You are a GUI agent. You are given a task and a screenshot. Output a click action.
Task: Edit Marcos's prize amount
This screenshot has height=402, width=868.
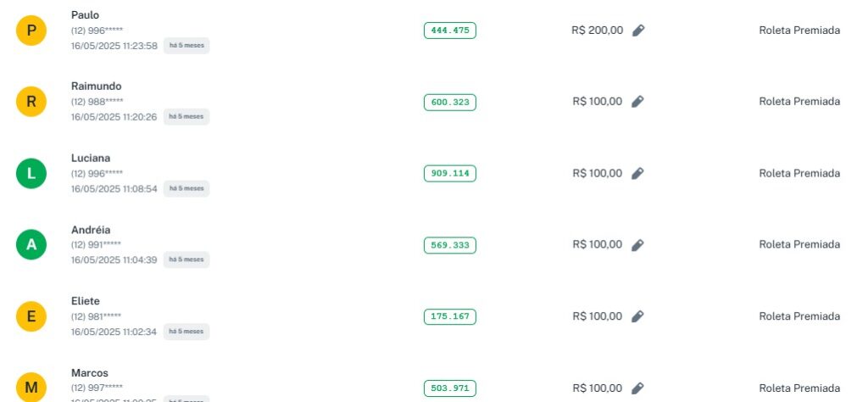[x=638, y=388]
